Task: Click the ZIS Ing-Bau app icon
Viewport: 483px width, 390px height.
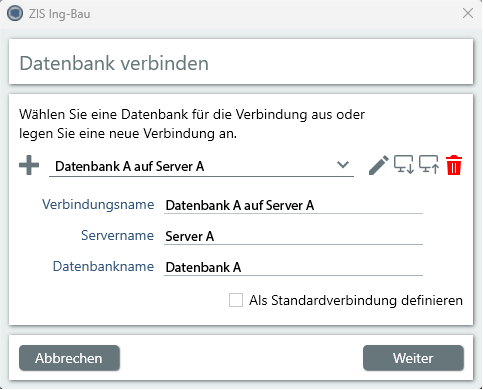Action: coord(15,13)
